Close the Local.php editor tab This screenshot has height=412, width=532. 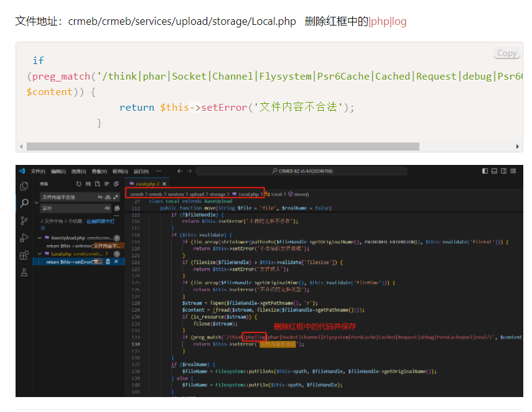pos(164,184)
